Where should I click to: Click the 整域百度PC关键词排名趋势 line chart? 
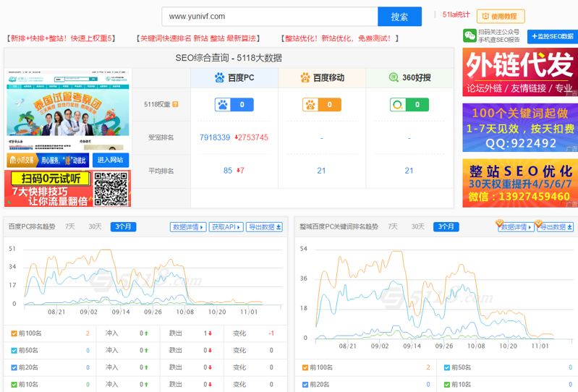point(437,297)
